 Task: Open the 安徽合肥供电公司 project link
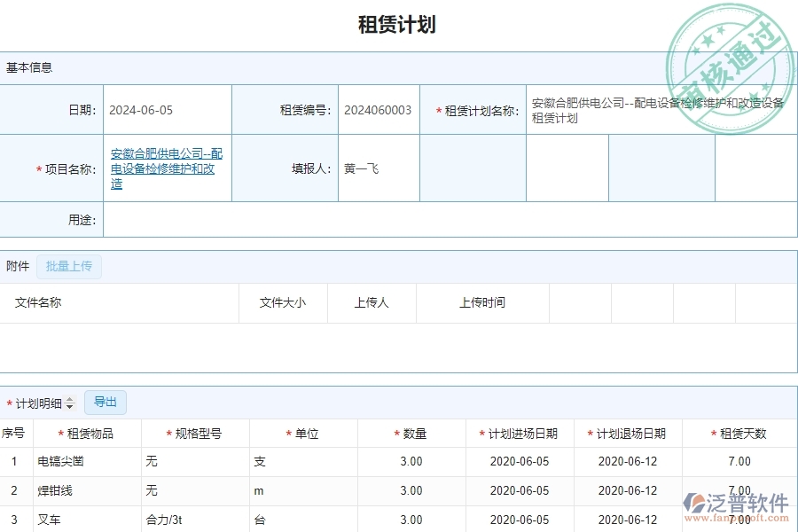[165, 168]
